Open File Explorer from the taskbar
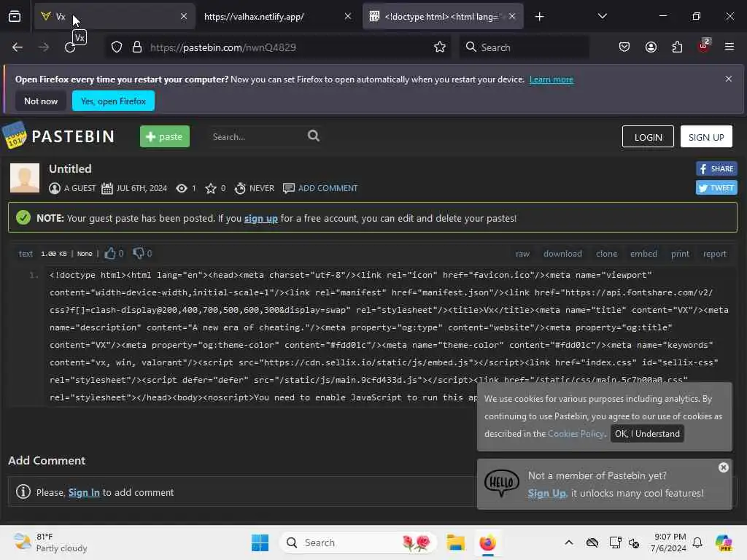747x560 pixels. click(455, 542)
